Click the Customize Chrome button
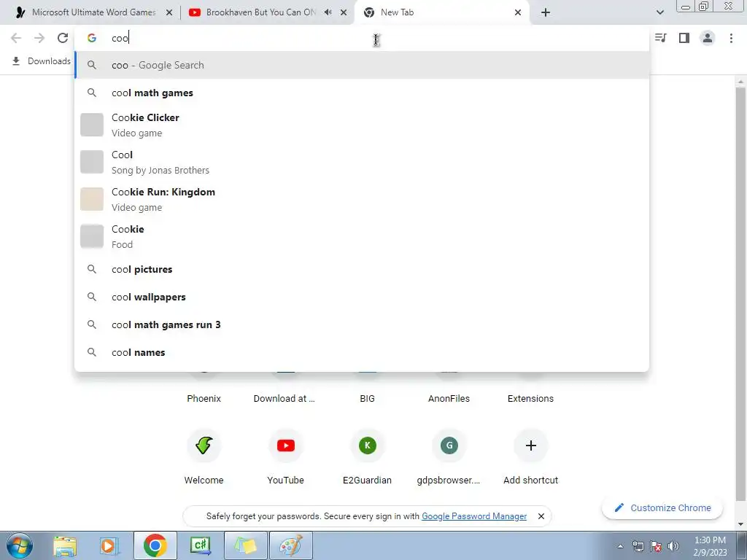747x560 pixels. (662, 508)
